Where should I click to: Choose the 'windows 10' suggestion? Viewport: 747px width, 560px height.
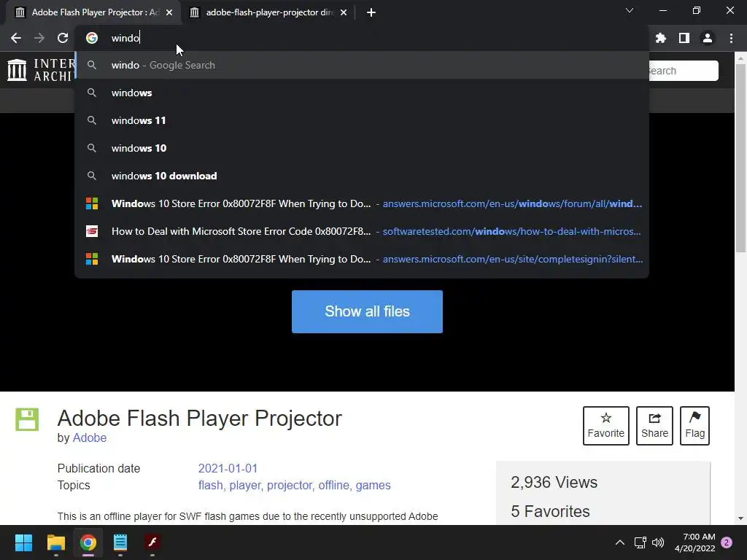tap(362, 148)
